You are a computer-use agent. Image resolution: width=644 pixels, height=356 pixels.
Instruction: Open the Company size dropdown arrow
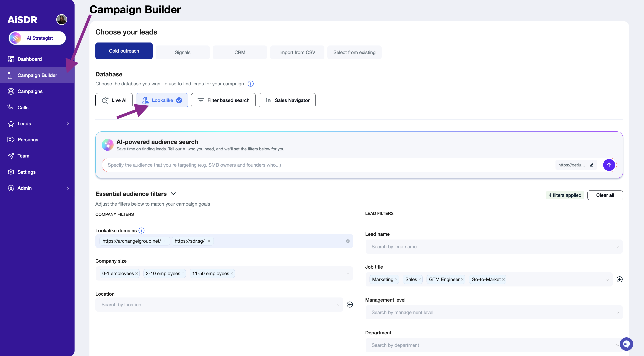point(348,274)
